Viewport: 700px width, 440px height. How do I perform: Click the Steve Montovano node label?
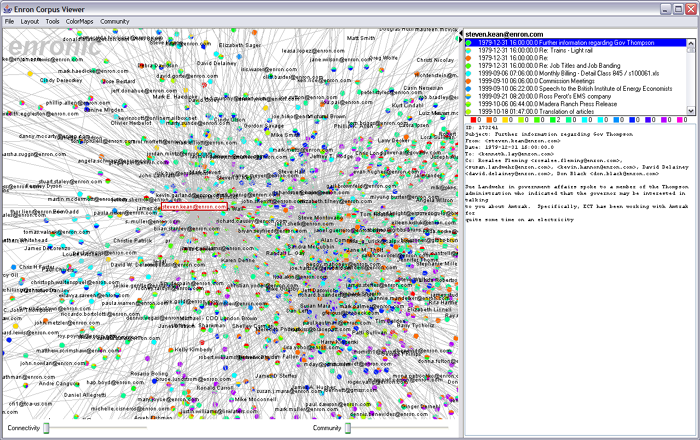pyautogui.click(x=320, y=218)
